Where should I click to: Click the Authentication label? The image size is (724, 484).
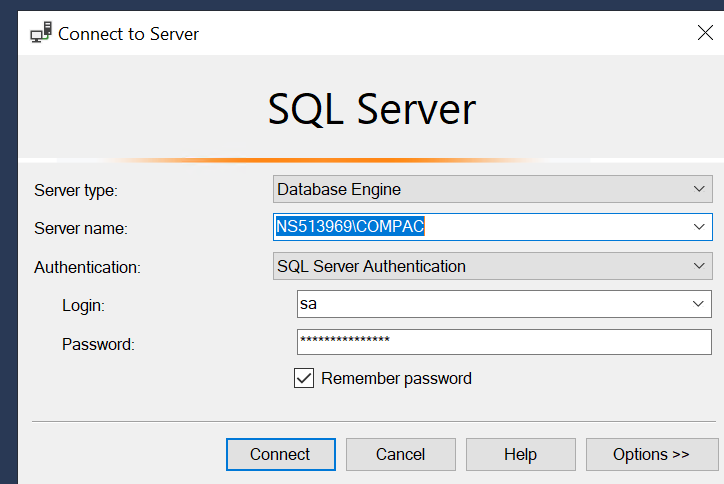(87, 267)
